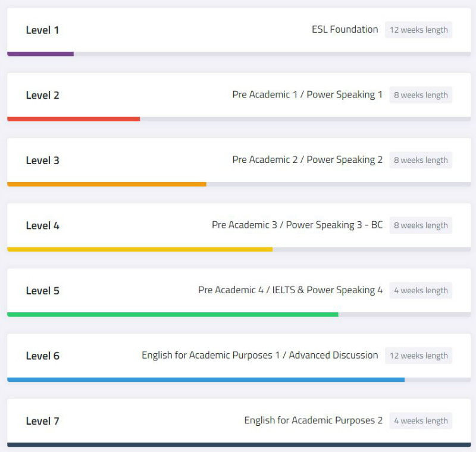Click the ESL Foundation course name
Screen dimensions: 476x452
[x=345, y=30]
